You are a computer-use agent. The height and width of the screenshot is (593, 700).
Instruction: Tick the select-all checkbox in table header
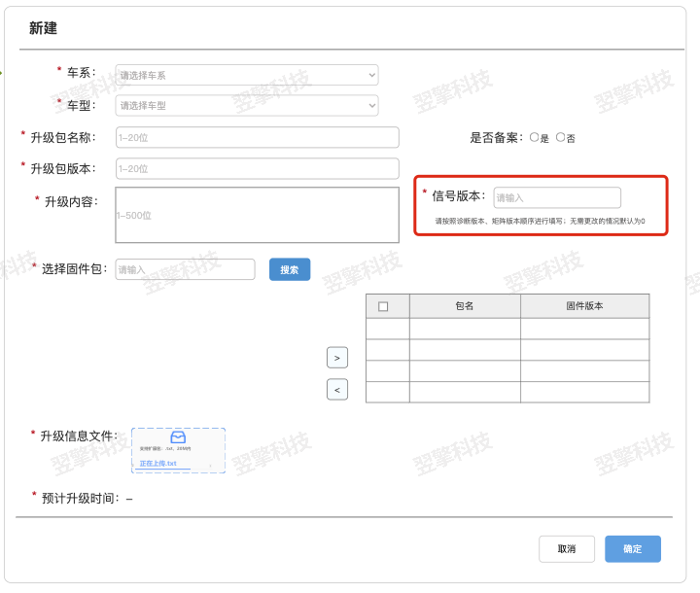pyautogui.click(x=383, y=306)
